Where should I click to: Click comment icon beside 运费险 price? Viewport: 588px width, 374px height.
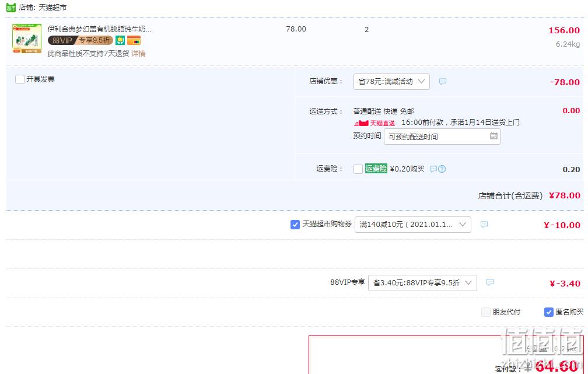coord(433,169)
